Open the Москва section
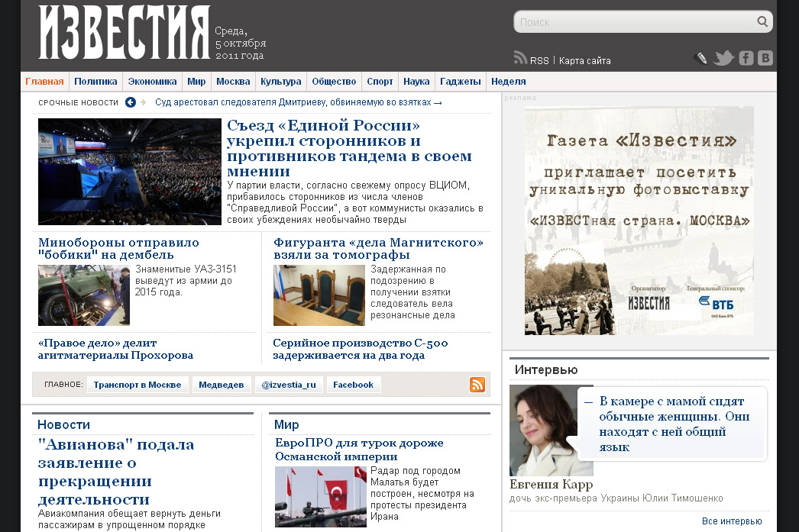Viewport: 799px width, 532px height. click(233, 82)
